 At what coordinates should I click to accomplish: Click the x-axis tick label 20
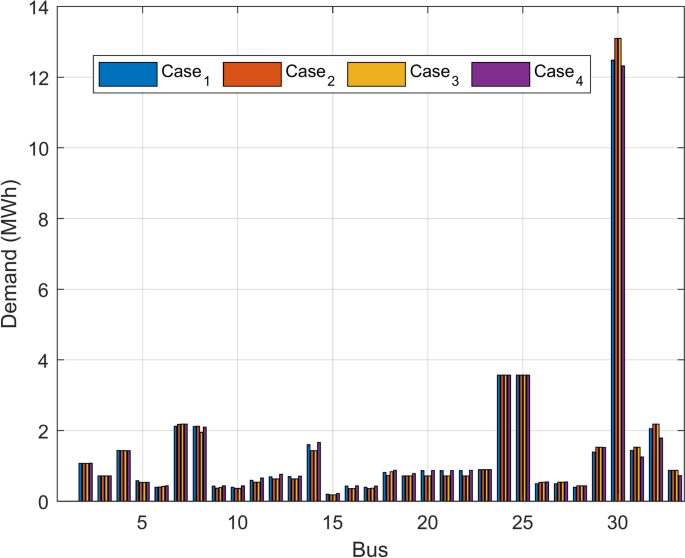tap(428, 522)
